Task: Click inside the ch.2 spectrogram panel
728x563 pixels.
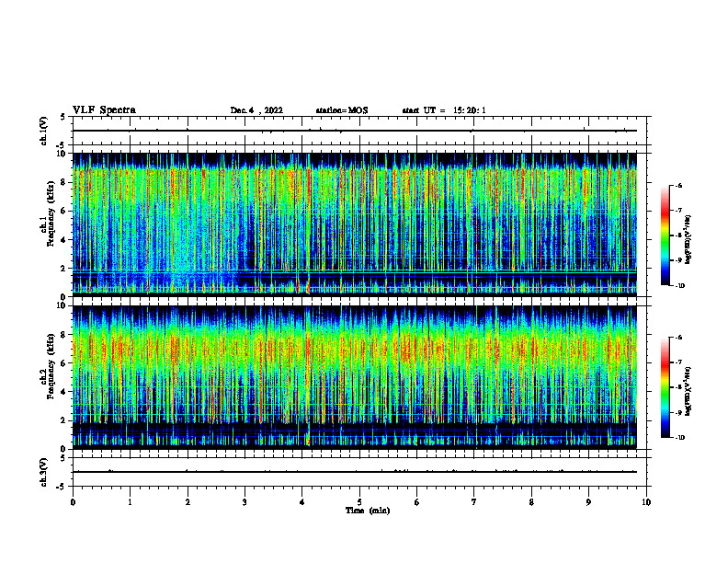Action: (355, 377)
